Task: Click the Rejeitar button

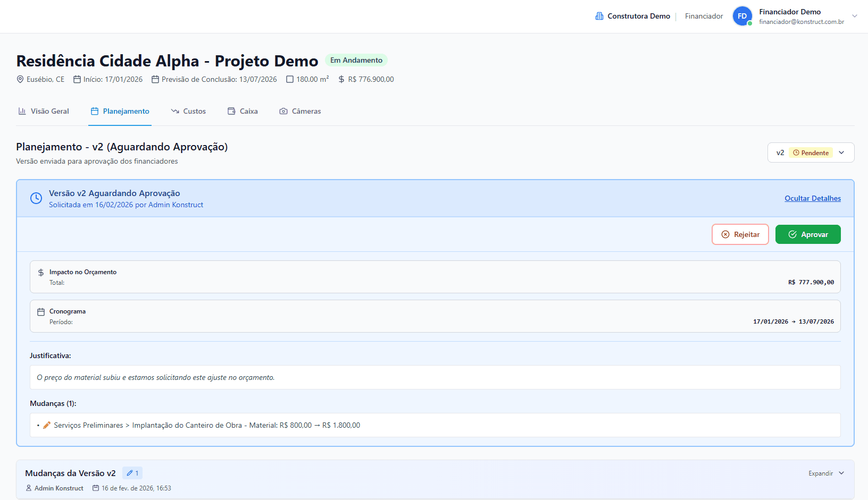Action: pos(740,234)
